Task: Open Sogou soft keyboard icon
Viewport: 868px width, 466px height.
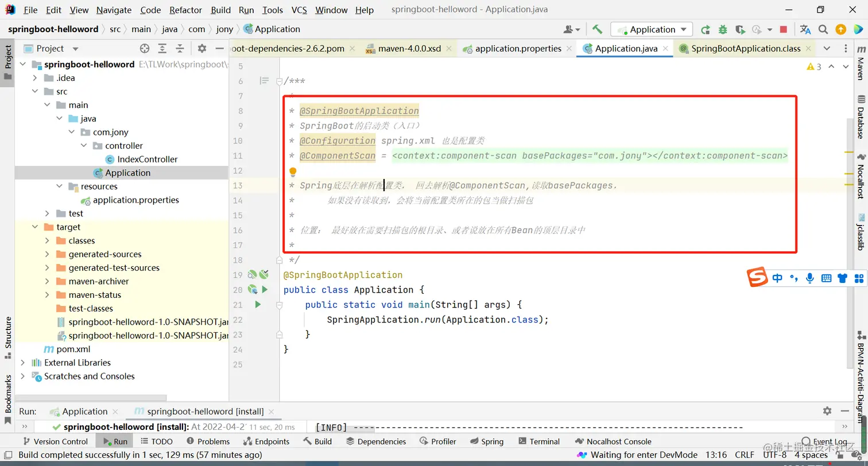Action: [826, 278]
